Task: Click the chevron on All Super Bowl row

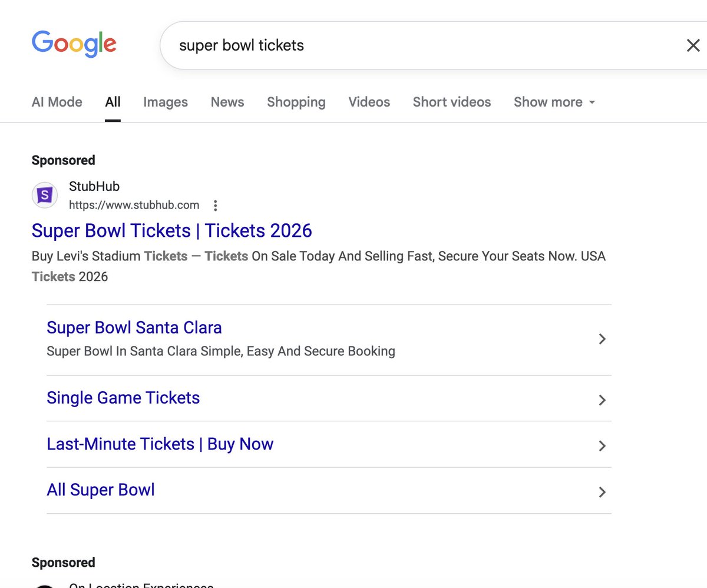Action: [x=602, y=492]
